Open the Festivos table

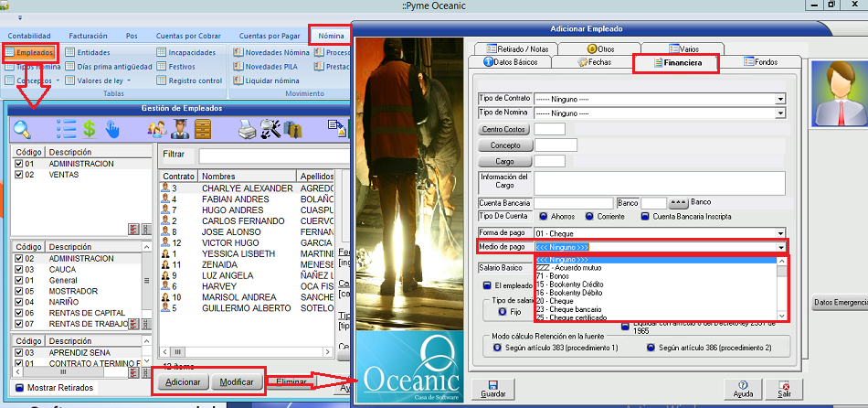click(175, 67)
